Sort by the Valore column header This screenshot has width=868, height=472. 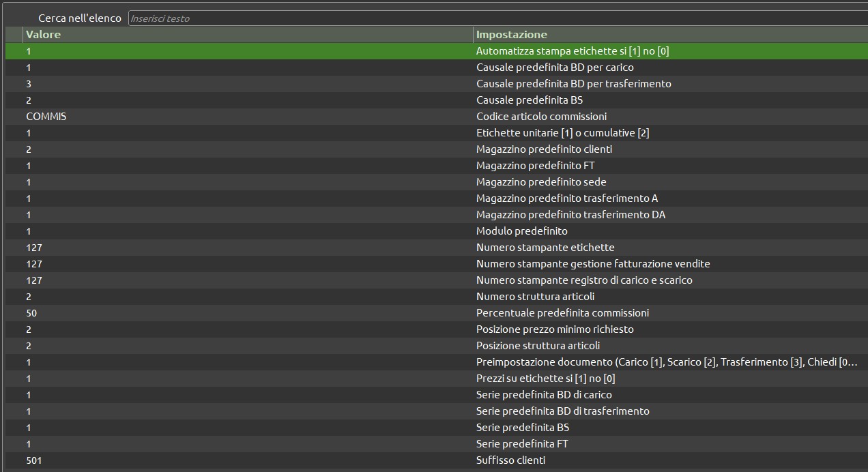[x=247, y=35]
